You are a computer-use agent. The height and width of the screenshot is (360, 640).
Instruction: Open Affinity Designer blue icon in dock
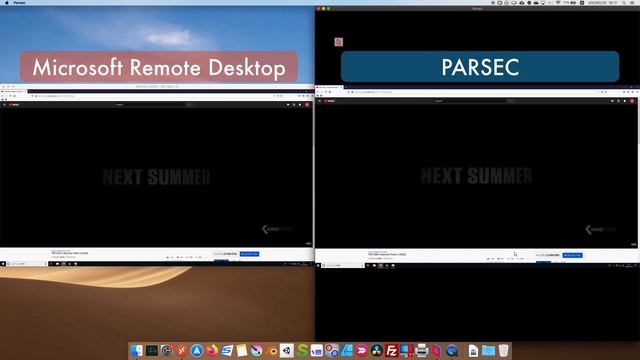pyautogui.click(x=347, y=350)
